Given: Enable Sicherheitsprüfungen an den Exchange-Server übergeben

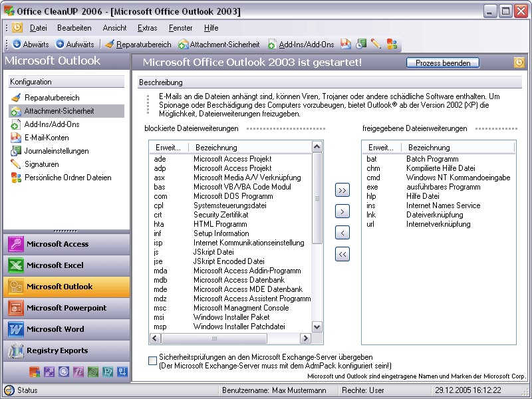Looking at the screenshot, I should [x=153, y=360].
